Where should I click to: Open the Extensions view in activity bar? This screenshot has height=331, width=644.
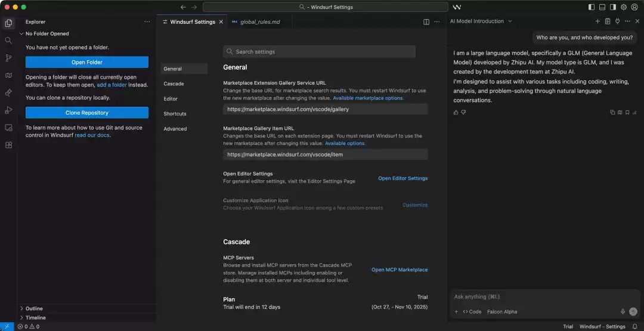click(8, 145)
